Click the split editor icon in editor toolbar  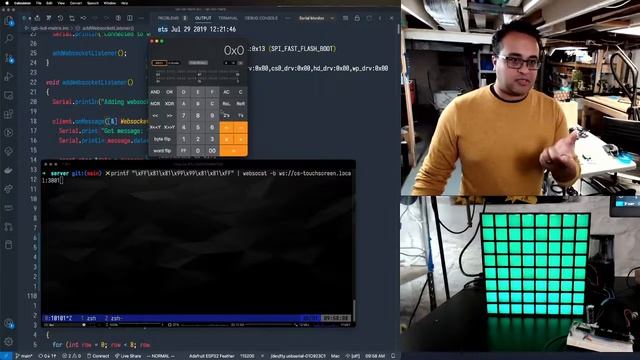click(x=130, y=18)
